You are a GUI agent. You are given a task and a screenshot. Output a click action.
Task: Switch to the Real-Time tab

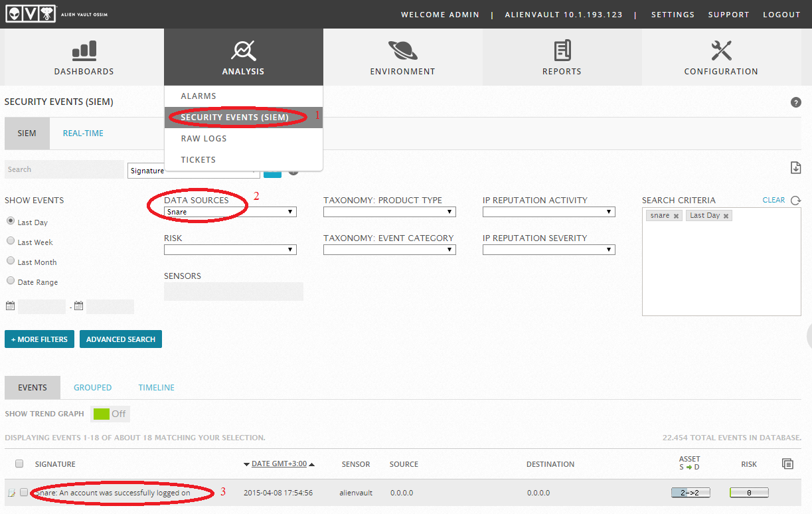click(83, 133)
